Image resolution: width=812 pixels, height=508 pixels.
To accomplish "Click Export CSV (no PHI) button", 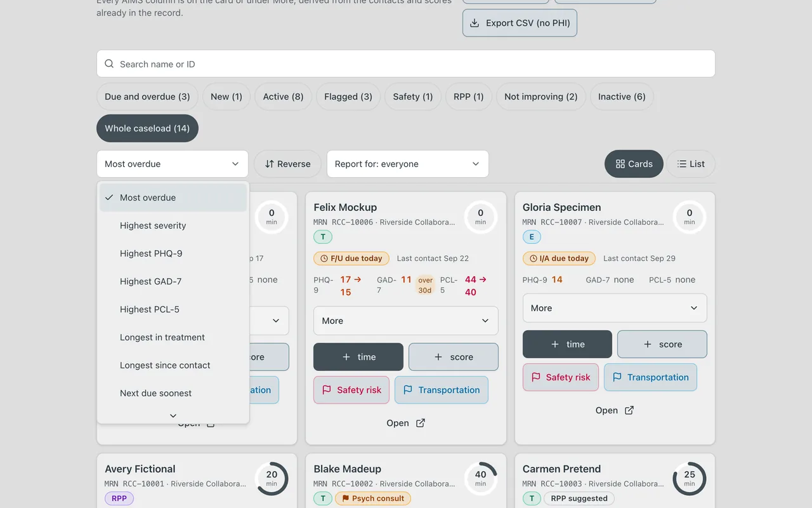I will point(520,23).
